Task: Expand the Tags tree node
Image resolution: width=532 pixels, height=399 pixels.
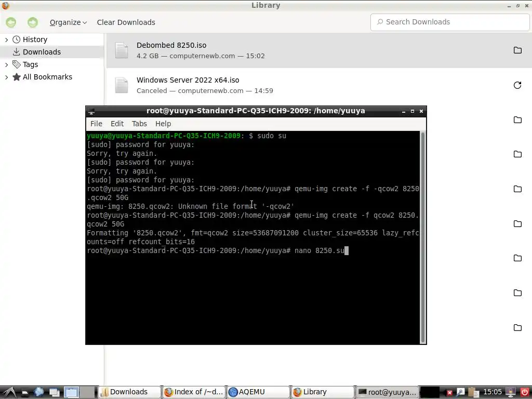Action: [6, 64]
